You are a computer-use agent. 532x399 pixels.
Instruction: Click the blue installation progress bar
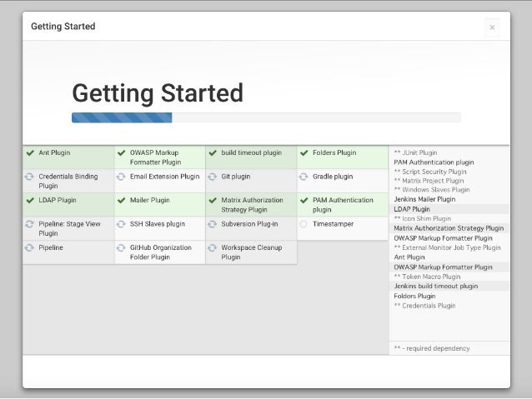click(122, 117)
